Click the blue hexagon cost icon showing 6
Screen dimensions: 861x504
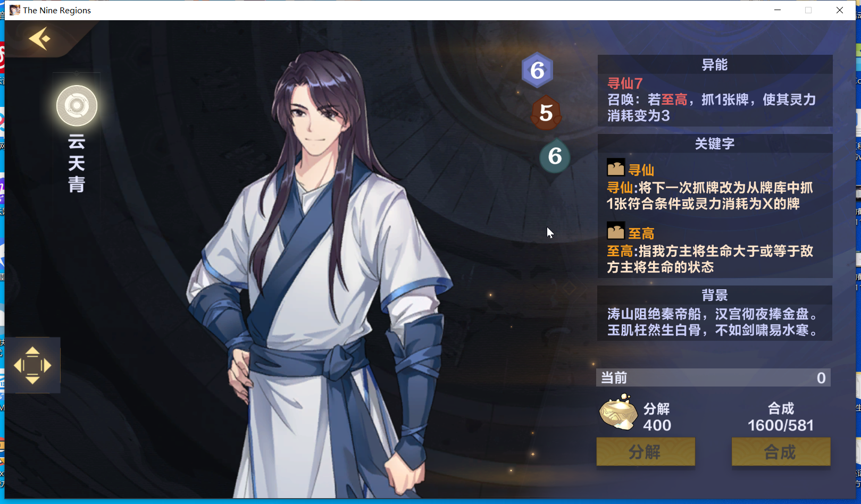537,70
